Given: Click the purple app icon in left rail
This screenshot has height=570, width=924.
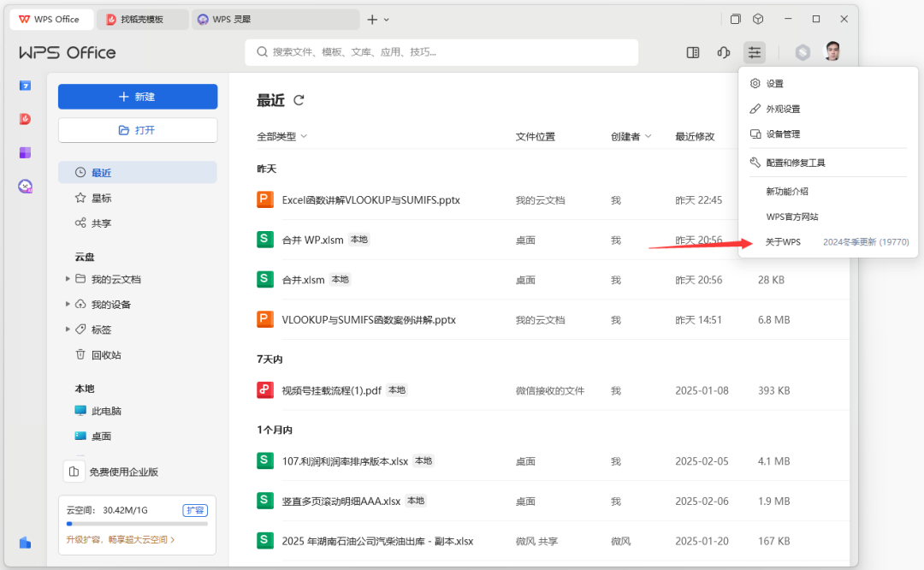Looking at the screenshot, I should (24, 152).
